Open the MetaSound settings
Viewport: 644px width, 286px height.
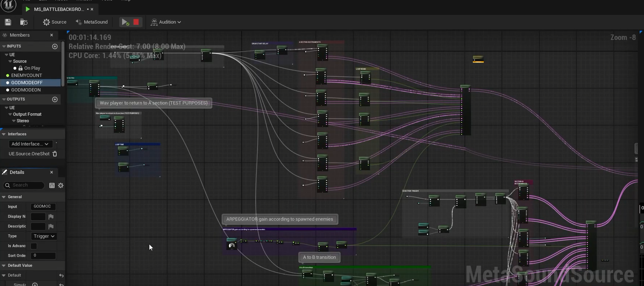[92, 22]
